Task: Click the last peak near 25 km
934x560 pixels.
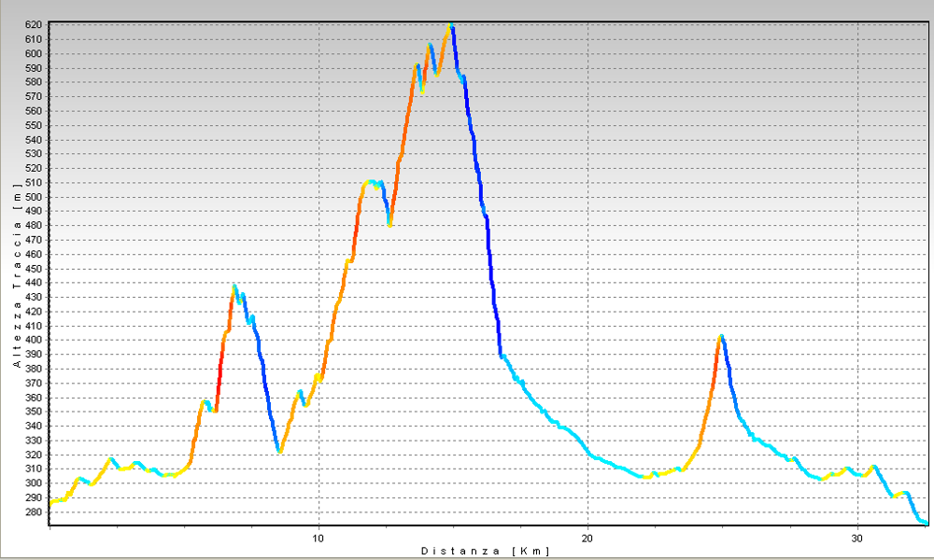Action: 721,336
